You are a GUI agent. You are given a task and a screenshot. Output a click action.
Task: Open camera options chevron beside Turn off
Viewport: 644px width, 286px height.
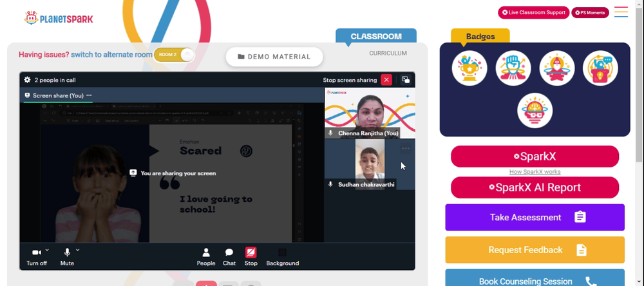[47, 250]
